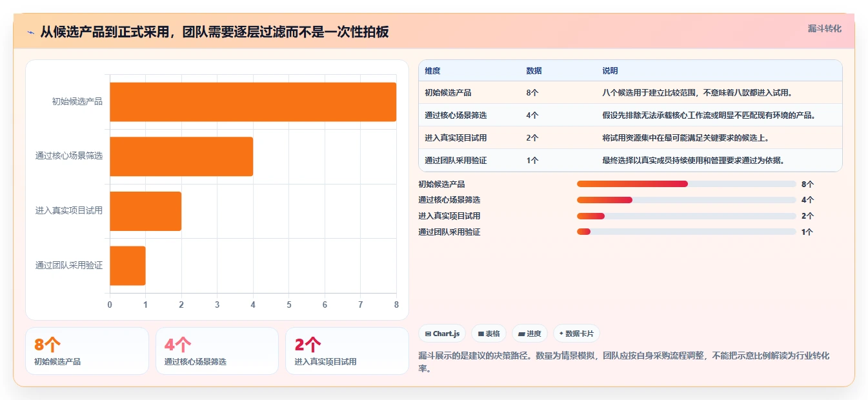Click the 进入真实项目试用 bar in chart
This screenshot has height=400, width=868.
(145, 211)
